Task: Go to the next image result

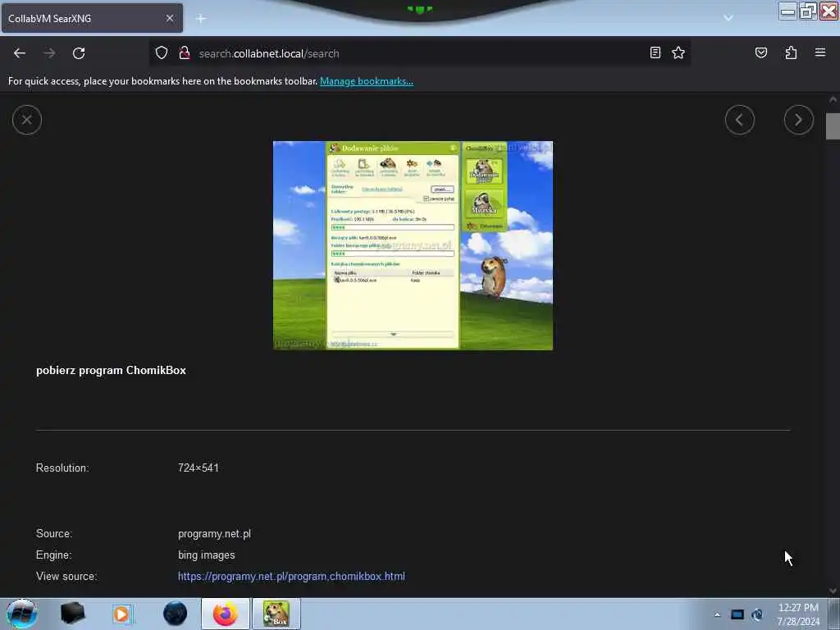Action: tap(798, 120)
